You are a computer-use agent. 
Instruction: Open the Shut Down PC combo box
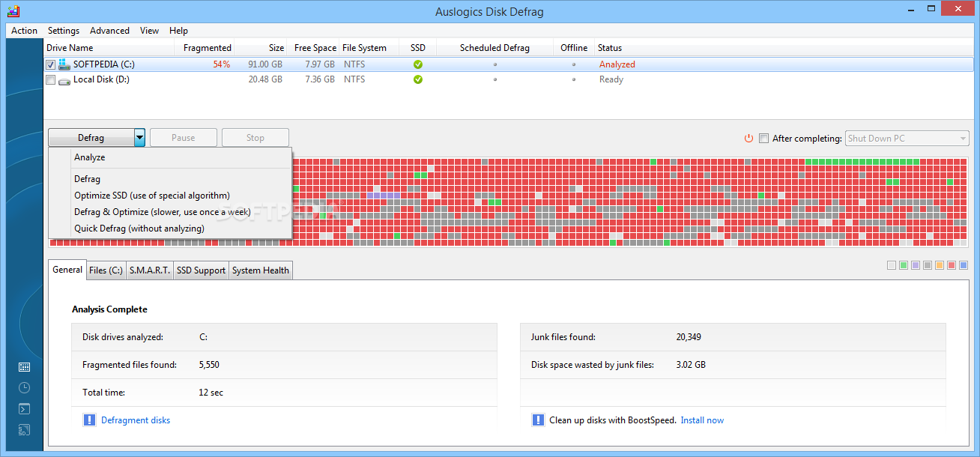(907, 139)
